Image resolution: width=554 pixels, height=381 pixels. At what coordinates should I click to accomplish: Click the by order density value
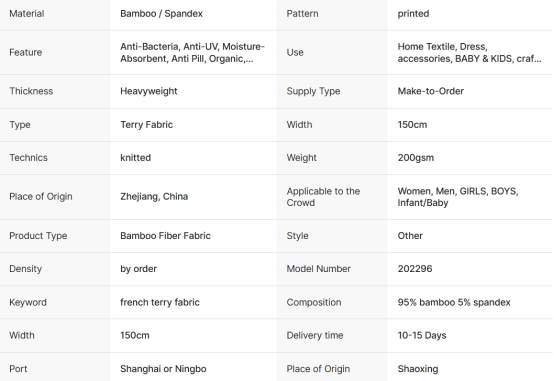(138, 269)
